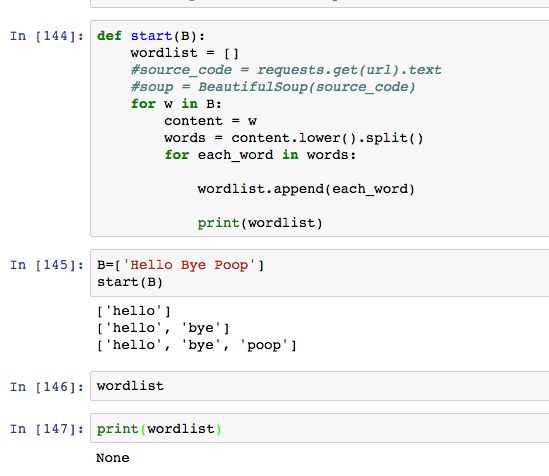Click the 'wordlist.append(each_word)' line
The width and height of the screenshot is (549, 476).
[306, 189]
